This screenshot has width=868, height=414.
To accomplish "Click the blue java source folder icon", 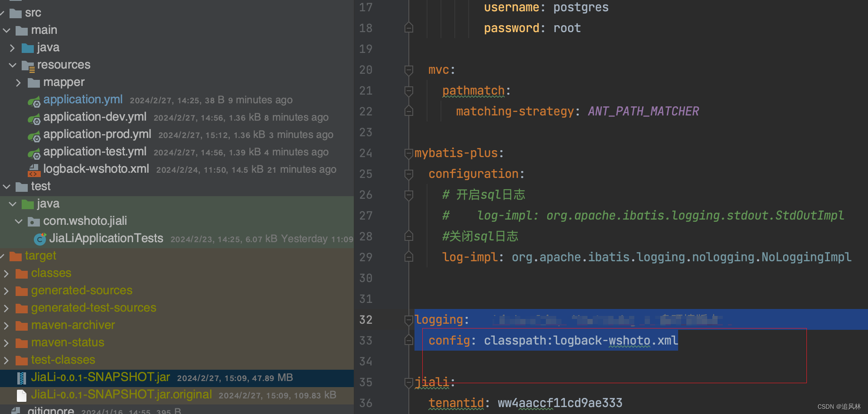I will coord(28,48).
